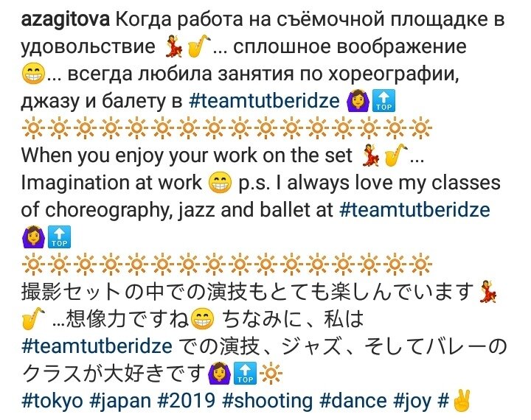Open the #japan hashtag
The image size is (531, 420).
click(x=120, y=401)
